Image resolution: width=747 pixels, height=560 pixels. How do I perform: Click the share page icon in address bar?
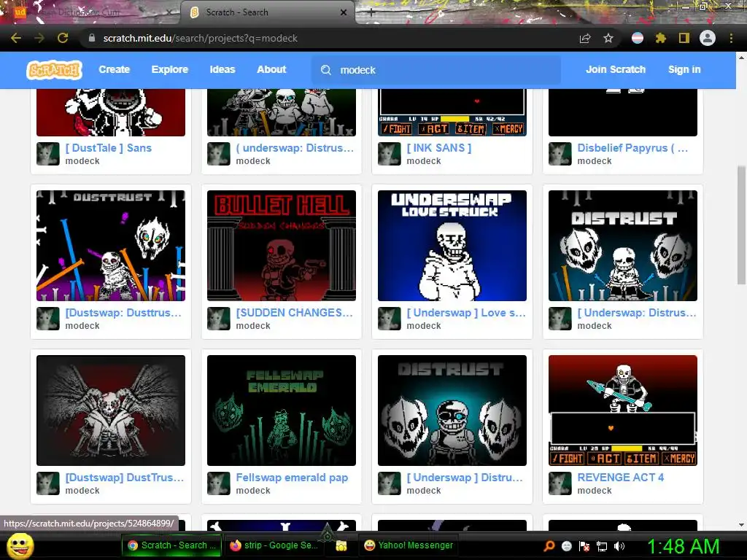point(585,38)
